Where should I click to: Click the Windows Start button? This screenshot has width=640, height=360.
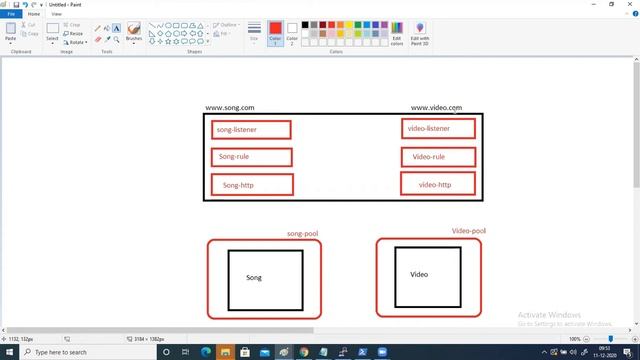pos(9,352)
